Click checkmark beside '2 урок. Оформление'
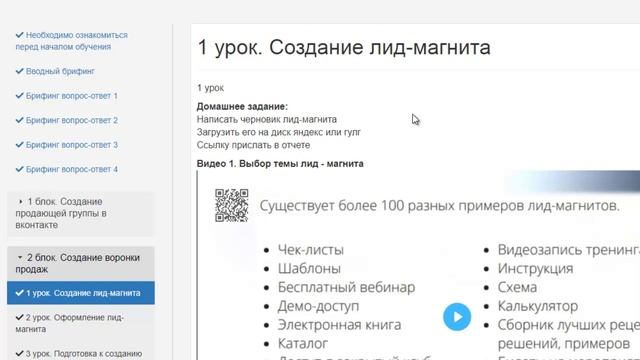Image resolution: width=640 pixels, height=360 pixels. coord(20,317)
